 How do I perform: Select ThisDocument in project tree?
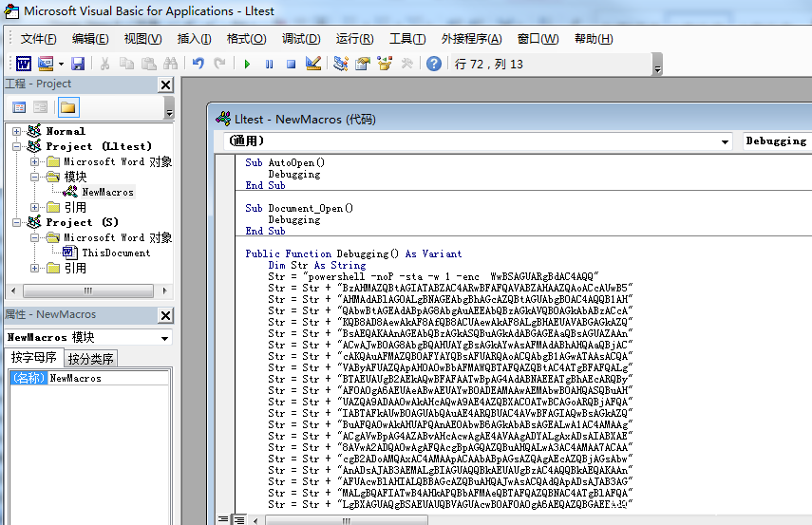click(x=116, y=253)
